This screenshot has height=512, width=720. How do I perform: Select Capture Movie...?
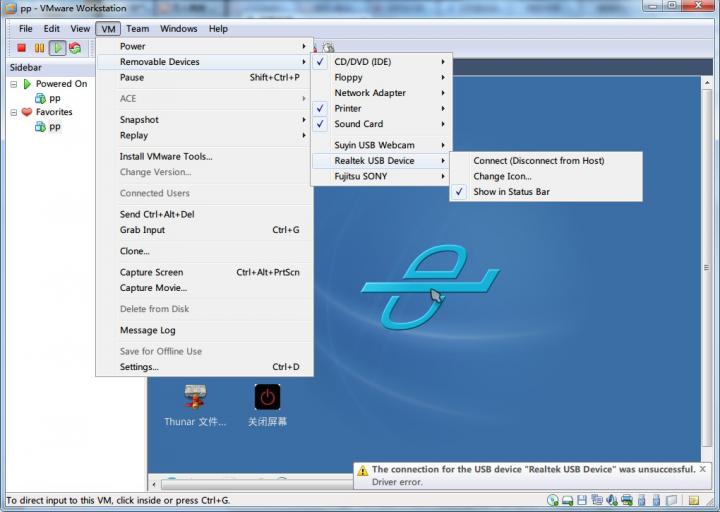tap(205, 288)
